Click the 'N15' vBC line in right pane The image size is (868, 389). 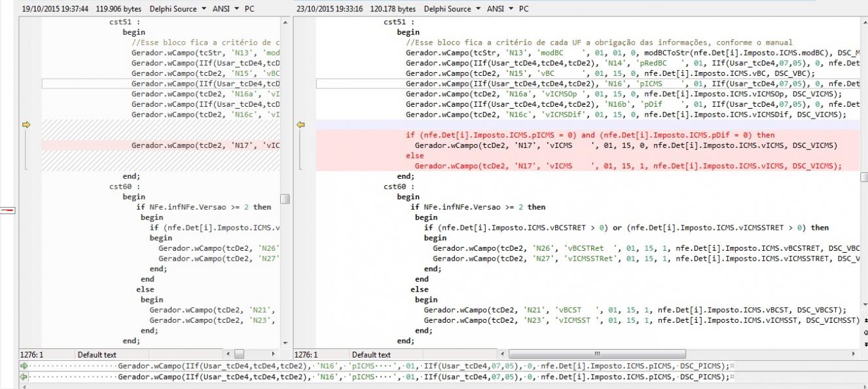[610, 73]
